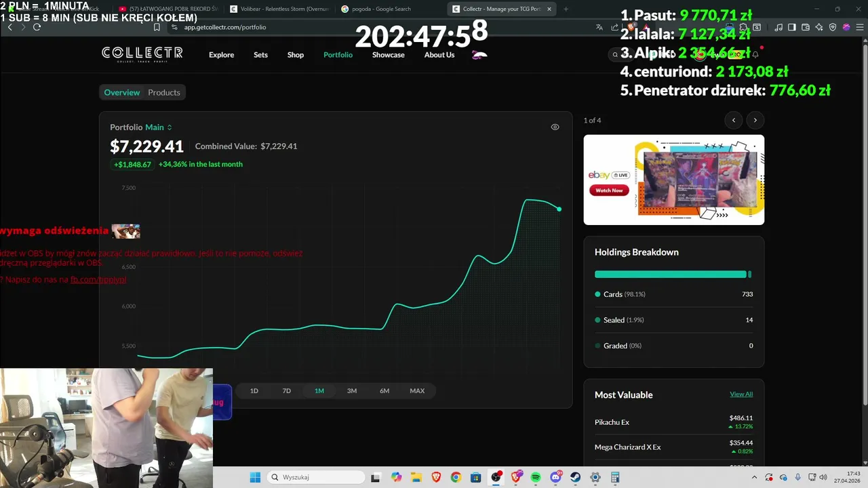Click the browser address bar URL
Screen dimensions: 868x488
[x=225, y=27]
